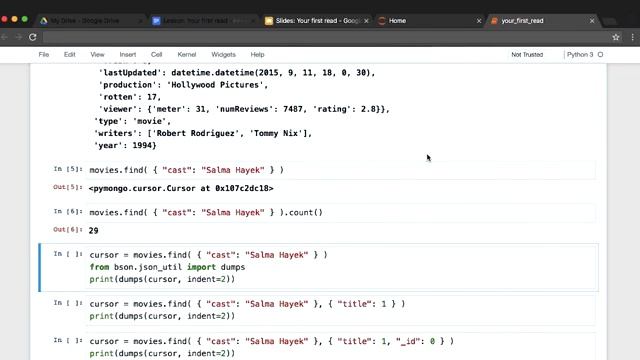Switch to the Slides: Your first read tab

tap(317, 20)
